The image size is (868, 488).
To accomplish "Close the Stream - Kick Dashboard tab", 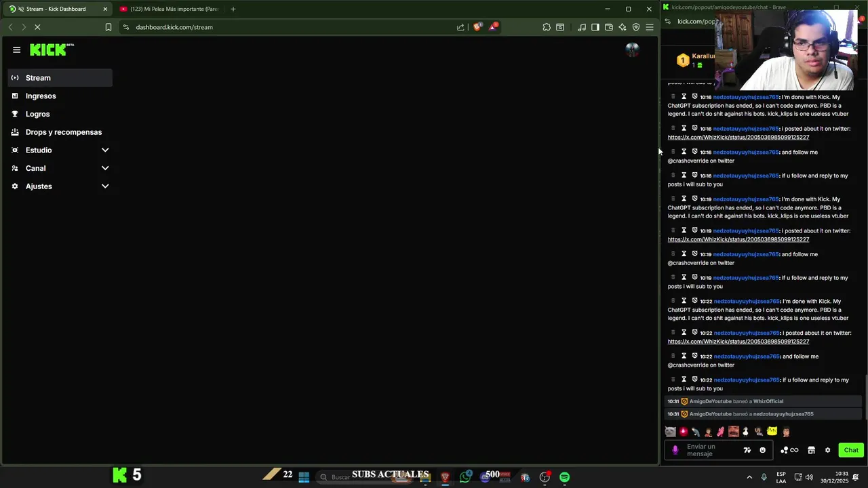I will 105,9.
